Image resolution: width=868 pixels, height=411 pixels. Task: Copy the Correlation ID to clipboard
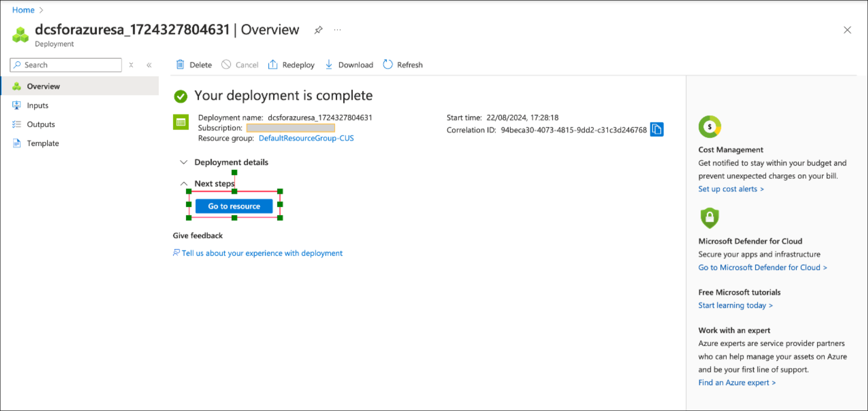(657, 130)
